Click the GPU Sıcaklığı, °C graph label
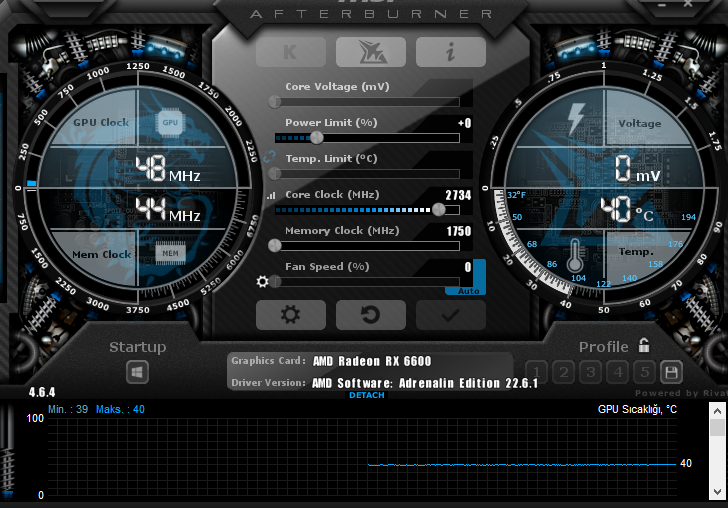Image resolution: width=728 pixels, height=508 pixels. [637, 409]
